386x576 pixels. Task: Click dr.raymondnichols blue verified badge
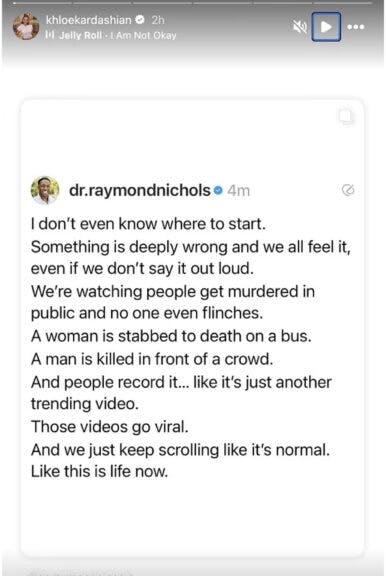click(x=218, y=190)
